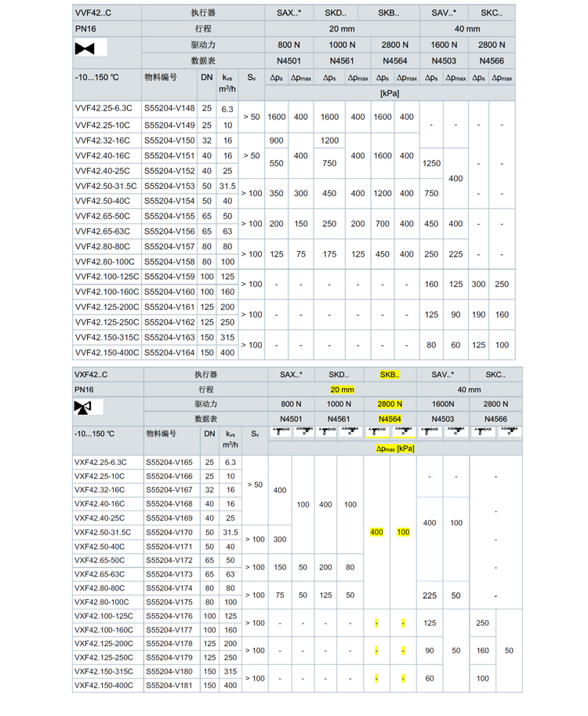Click the VVF42.150-400C model name

coord(107,353)
